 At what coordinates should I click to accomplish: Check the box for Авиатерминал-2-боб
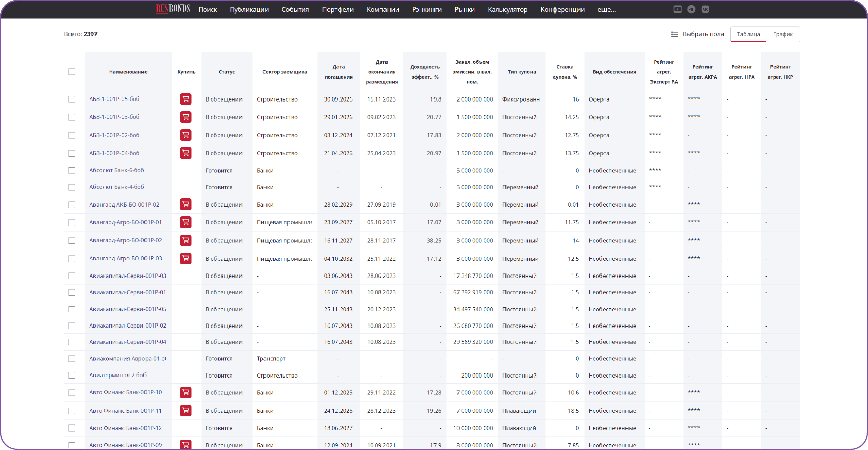click(71, 375)
